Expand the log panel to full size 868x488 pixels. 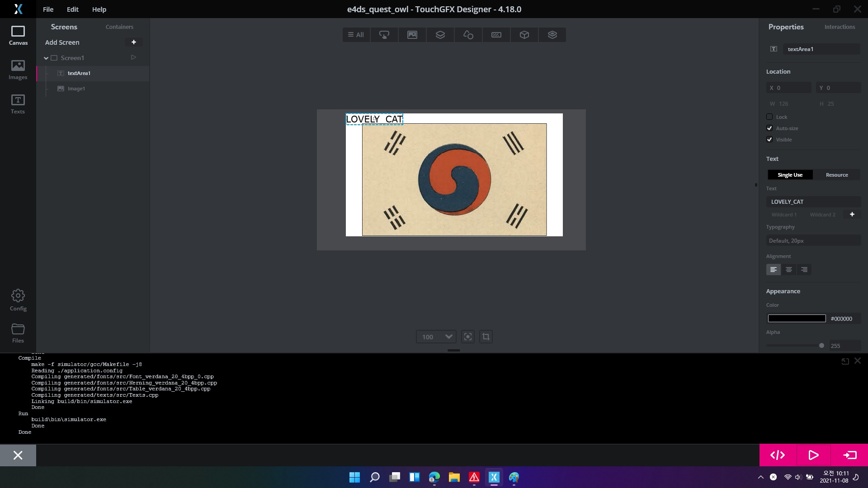pos(845,361)
